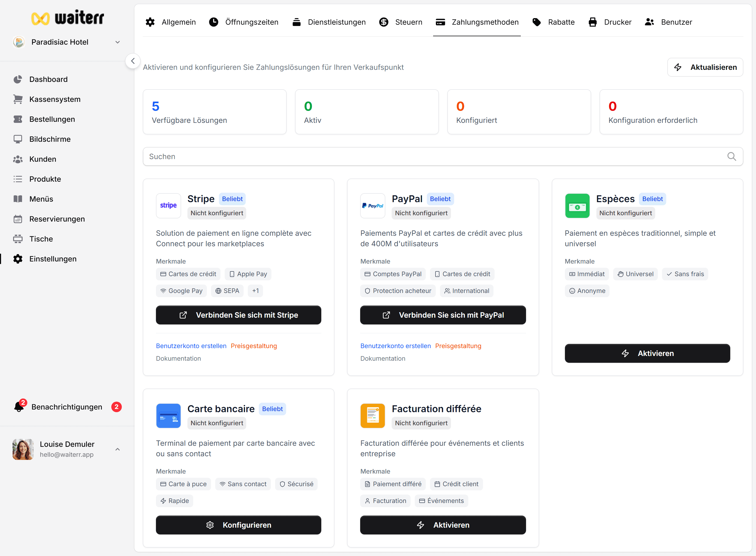Click the Protection acheteur feature chip
The image size is (756, 556).
click(398, 291)
